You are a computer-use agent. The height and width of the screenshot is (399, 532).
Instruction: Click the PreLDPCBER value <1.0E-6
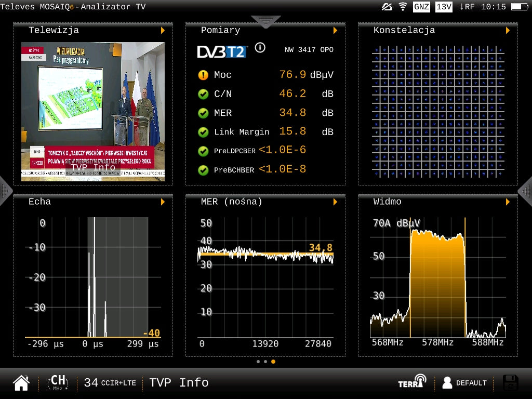(282, 150)
